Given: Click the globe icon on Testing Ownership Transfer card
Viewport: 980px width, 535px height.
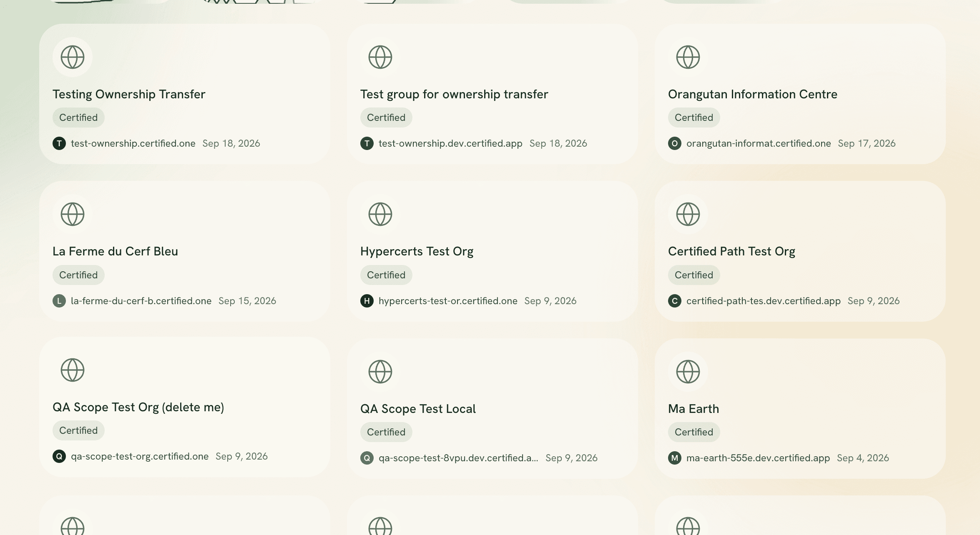Looking at the screenshot, I should (x=73, y=57).
